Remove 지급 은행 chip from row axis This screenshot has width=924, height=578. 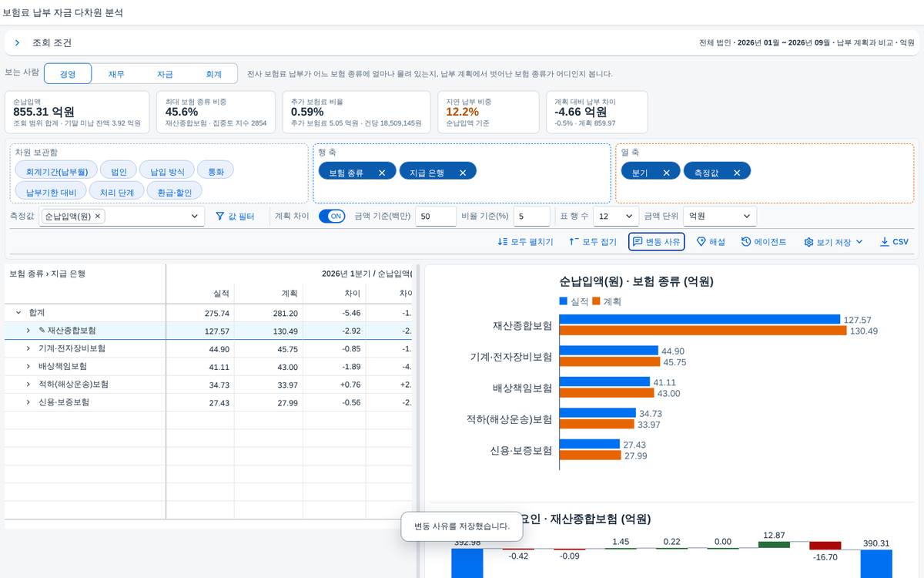pos(463,173)
